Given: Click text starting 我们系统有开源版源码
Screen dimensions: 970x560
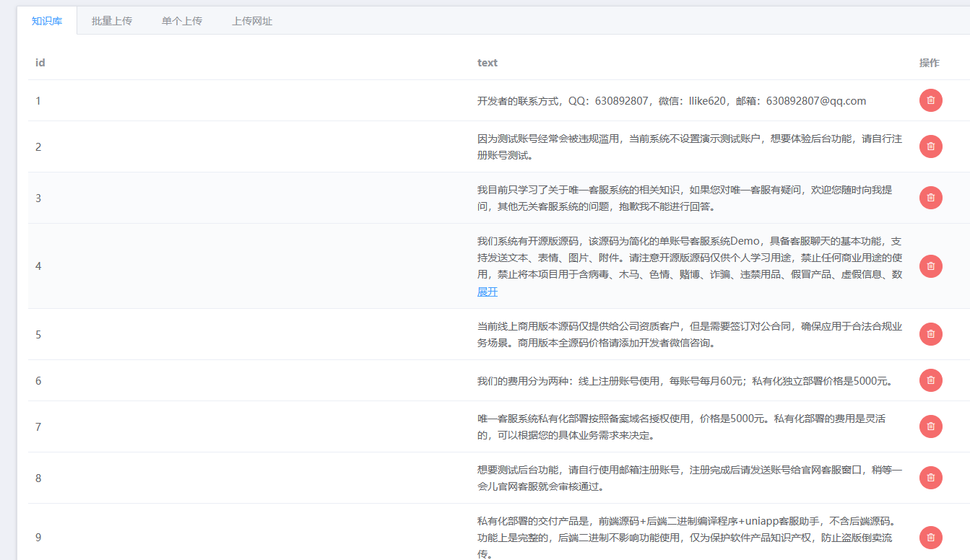Looking at the screenshot, I should (690, 258).
